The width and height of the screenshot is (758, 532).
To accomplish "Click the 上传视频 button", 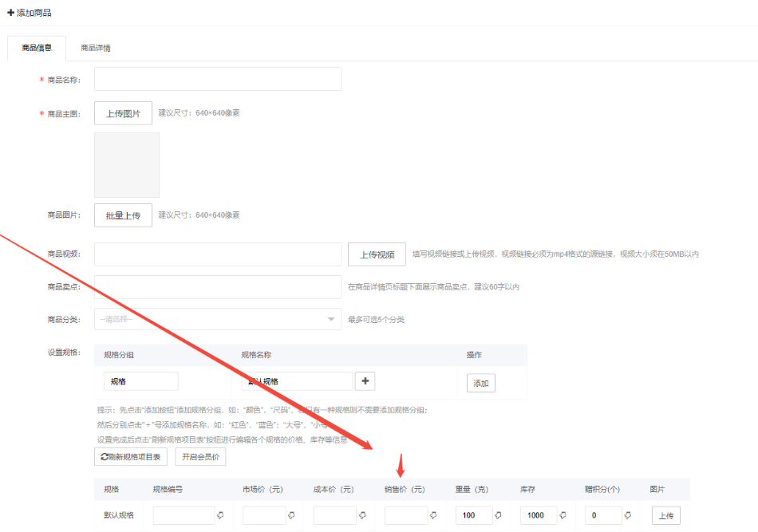I will click(x=377, y=254).
